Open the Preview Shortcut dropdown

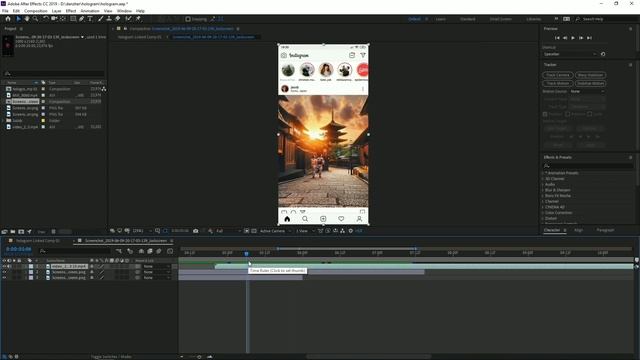coord(570,54)
